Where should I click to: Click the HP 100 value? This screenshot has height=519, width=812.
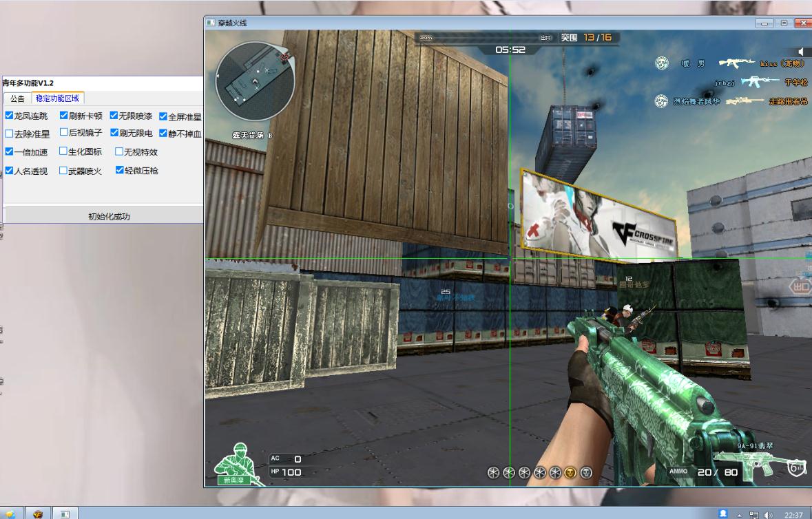[x=291, y=472]
